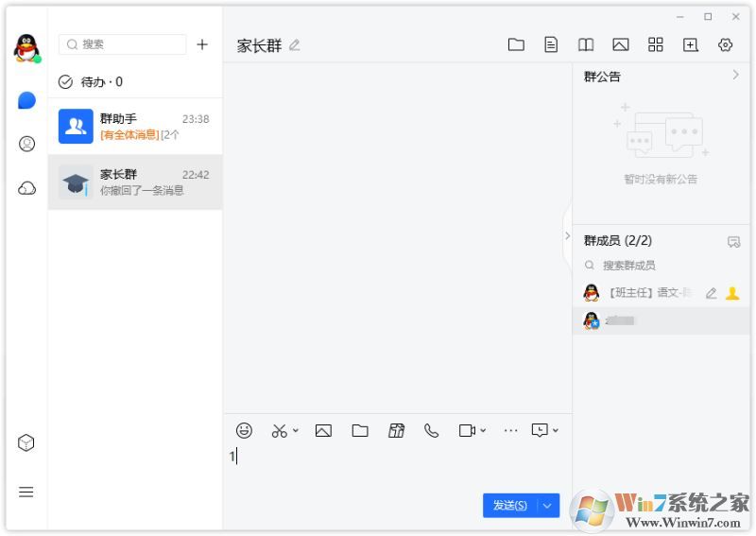Click the emoji smiley icon
Screen dimensions: 756x536
245,430
